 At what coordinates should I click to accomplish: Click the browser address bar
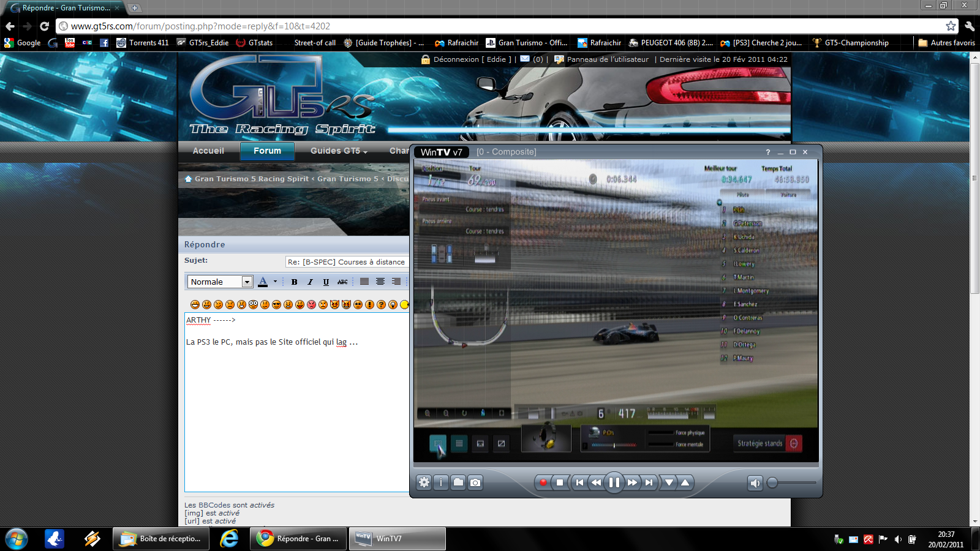coord(502,26)
